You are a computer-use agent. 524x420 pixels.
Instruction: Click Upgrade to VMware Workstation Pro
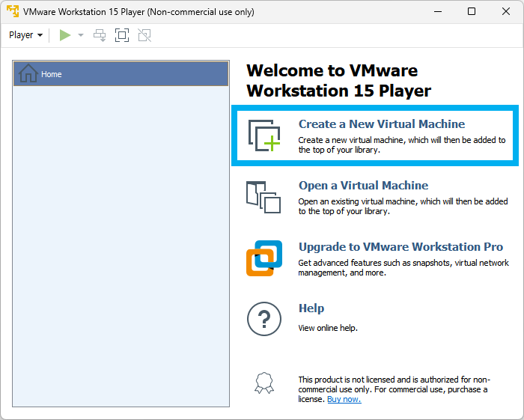coord(400,247)
